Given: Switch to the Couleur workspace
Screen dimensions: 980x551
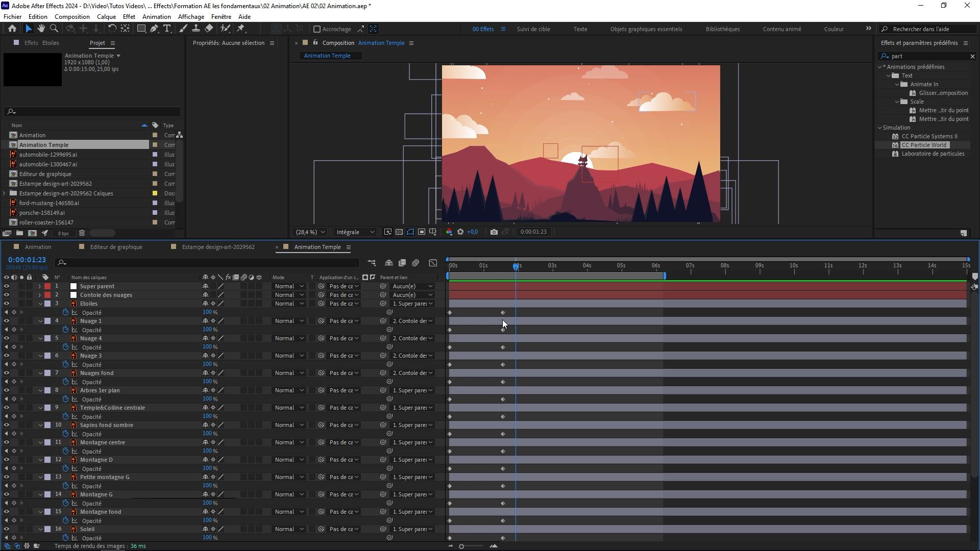Looking at the screenshot, I should coord(834,29).
